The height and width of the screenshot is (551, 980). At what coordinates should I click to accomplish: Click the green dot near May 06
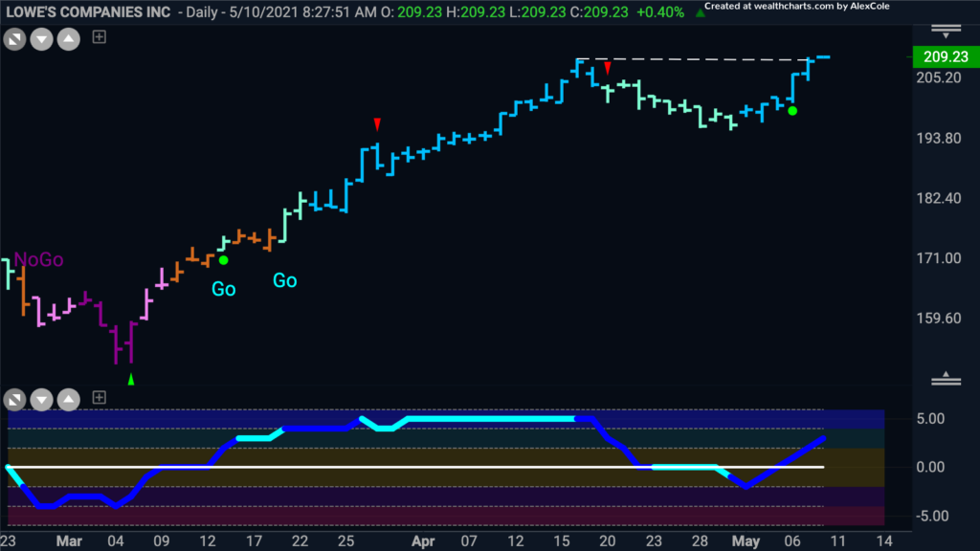(x=792, y=111)
